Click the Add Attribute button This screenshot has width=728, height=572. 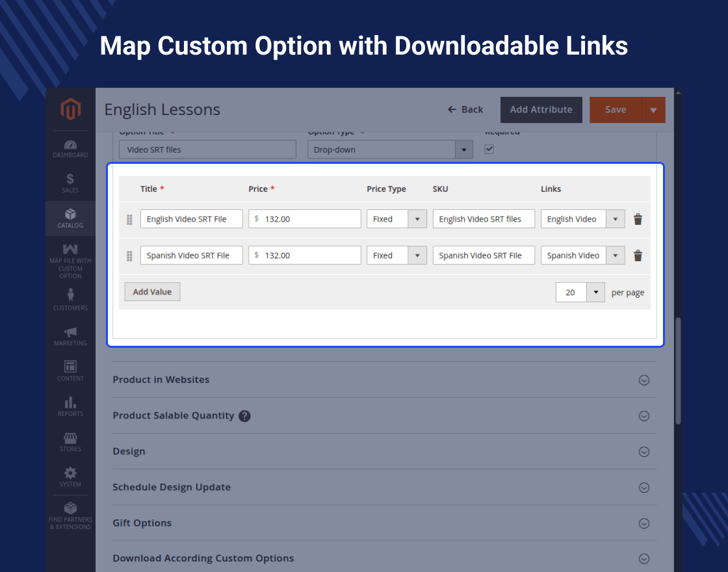541,110
